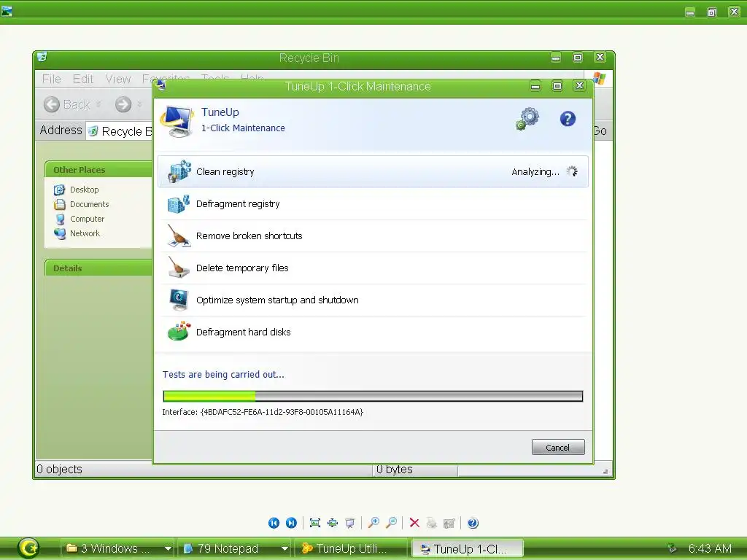This screenshot has width=747, height=560.
Task: Click the Clean registry icon
Action: tap(179, 171)
